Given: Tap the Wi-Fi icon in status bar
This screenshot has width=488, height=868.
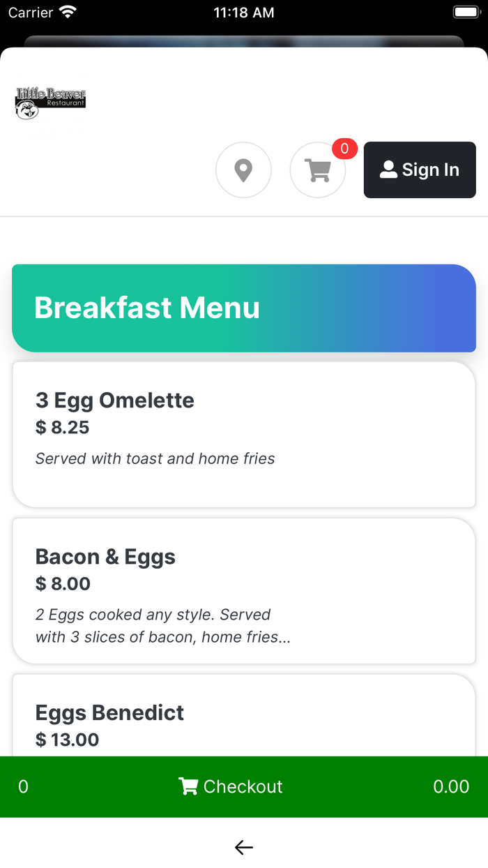Looking at the screenshot, I should (68, 13).
